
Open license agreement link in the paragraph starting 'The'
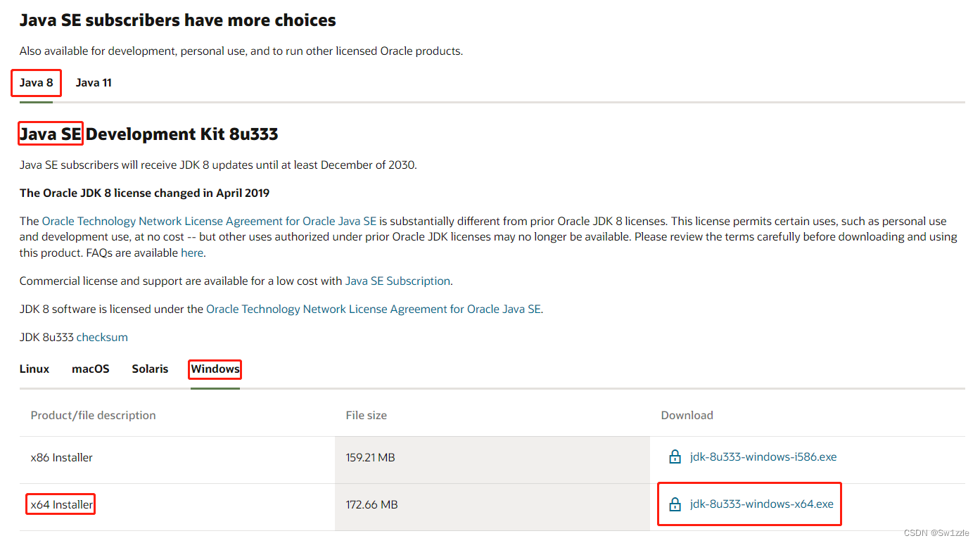pos(209,221)
